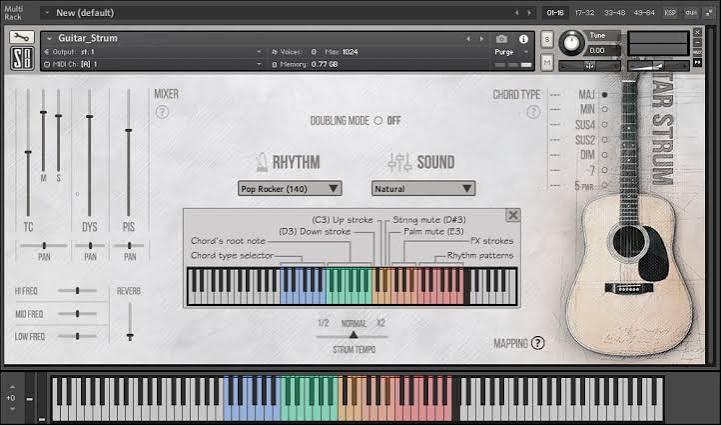Open instrument edit mode with wrench icon
The width and height of the screenshot is (721, 425).
click(x=22, y=38)
